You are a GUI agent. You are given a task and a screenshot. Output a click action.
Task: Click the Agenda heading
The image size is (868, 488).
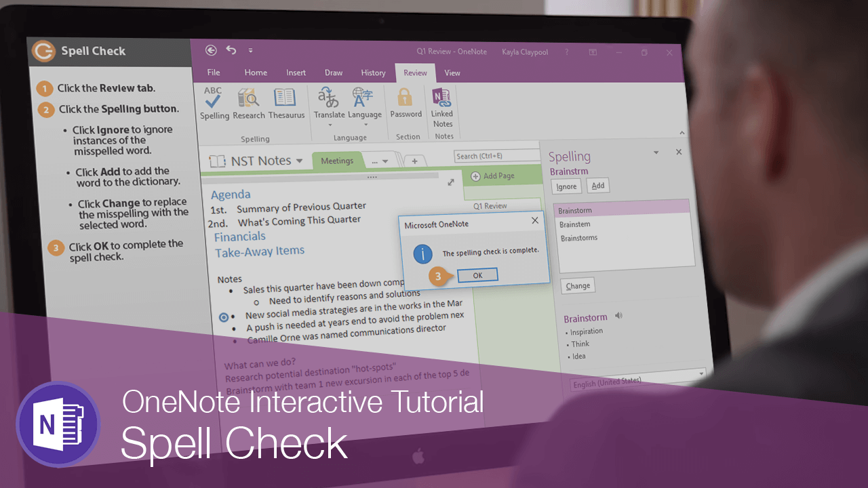(231, 195)
